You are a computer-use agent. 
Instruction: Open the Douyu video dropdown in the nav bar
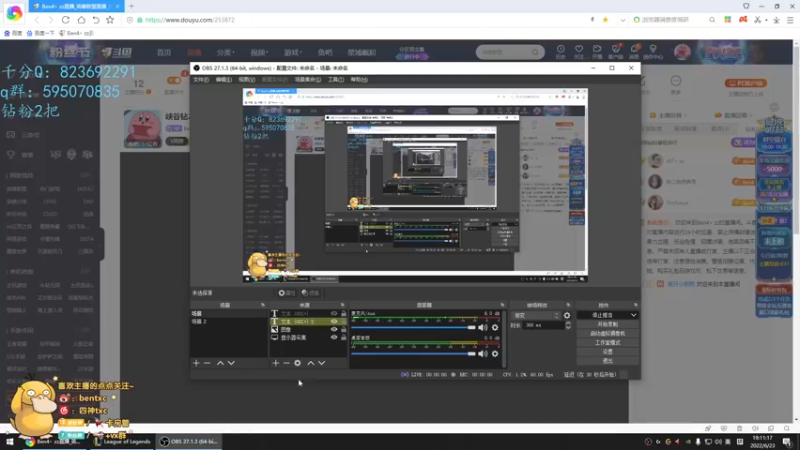click(x=259, y=53)
